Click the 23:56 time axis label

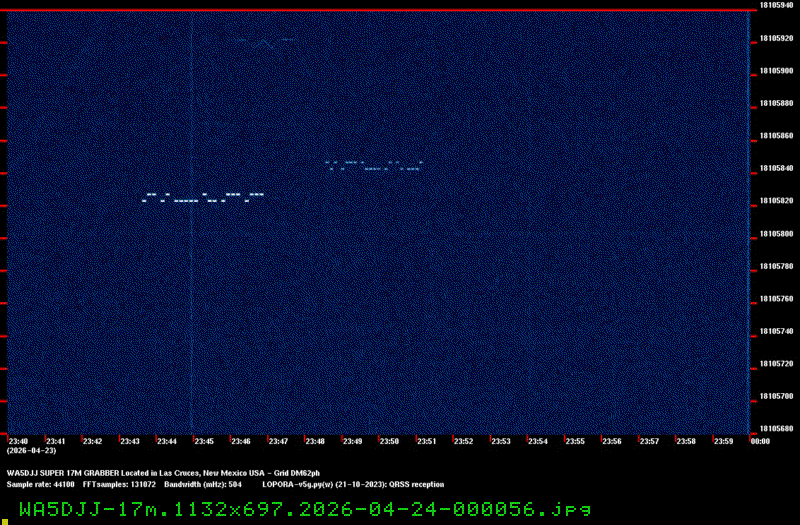pos(612,441)
